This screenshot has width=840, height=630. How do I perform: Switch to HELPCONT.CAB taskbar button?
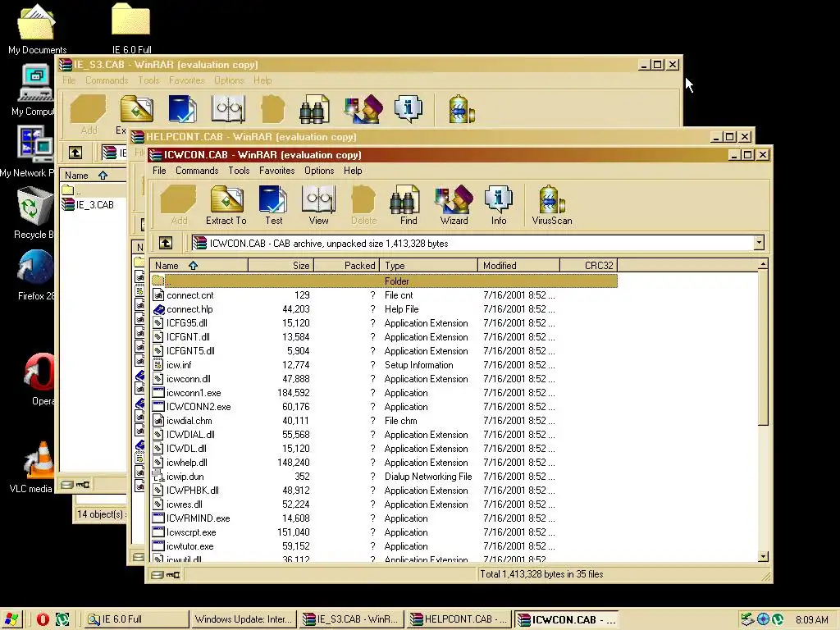click(458, 619)
